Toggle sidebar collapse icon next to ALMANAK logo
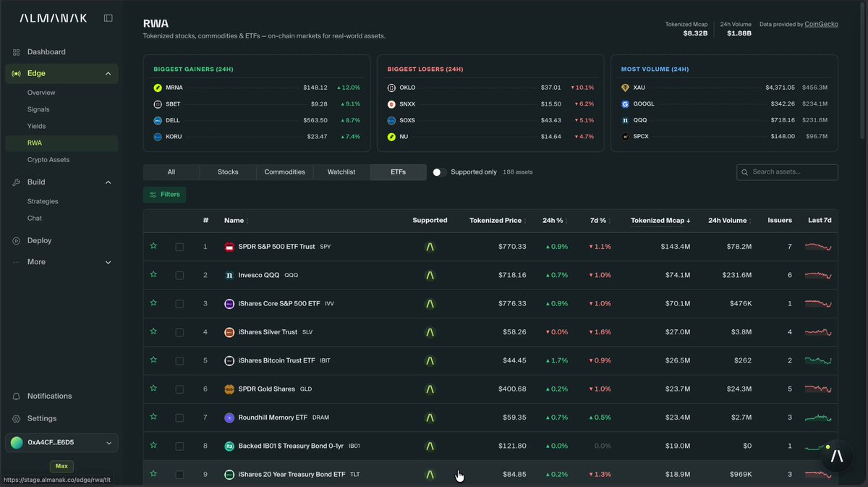The image size is (868, 487). 109,18
